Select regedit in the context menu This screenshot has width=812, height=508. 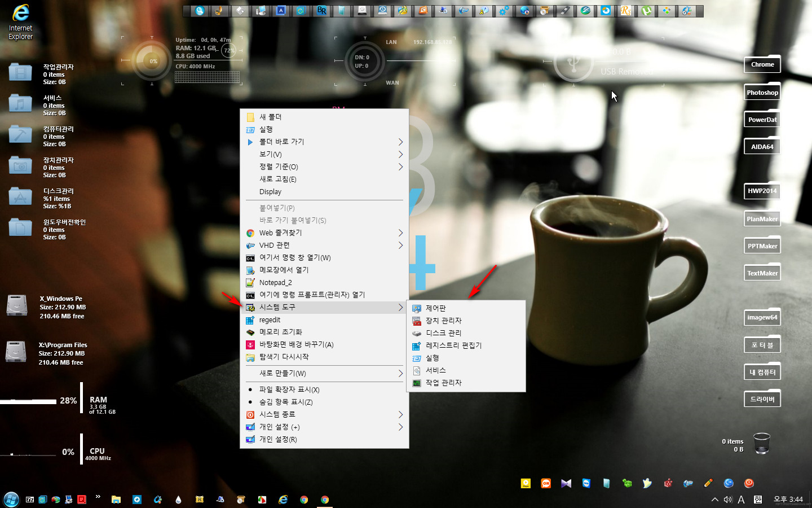click(x=324, y=319)
